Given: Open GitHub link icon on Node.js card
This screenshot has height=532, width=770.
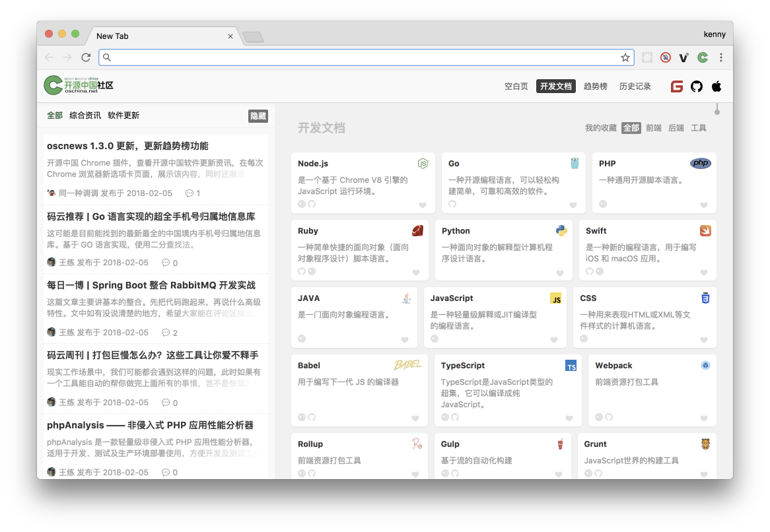Looking at the screenshot, I should [x=311, y=204].
